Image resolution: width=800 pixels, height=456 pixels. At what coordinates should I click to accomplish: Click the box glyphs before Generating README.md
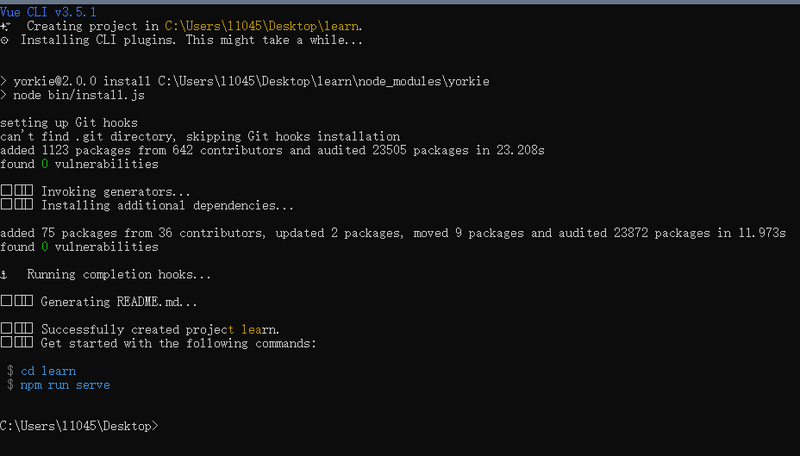click(x=17, y=302)
